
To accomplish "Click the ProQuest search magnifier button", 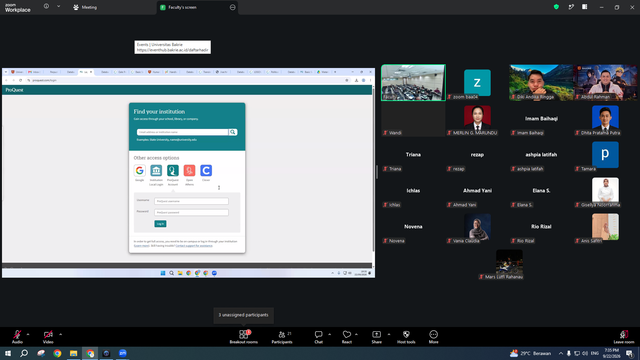I will (233, 132).
